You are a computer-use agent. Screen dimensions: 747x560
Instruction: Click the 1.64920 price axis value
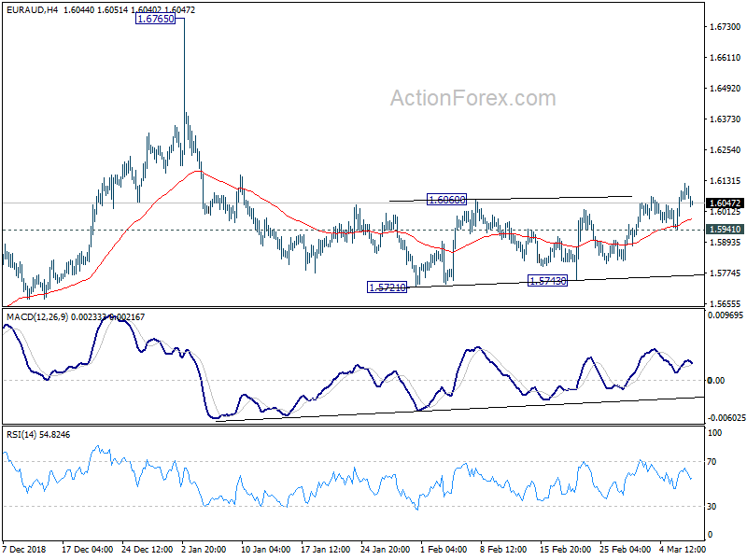click(726, 89)
